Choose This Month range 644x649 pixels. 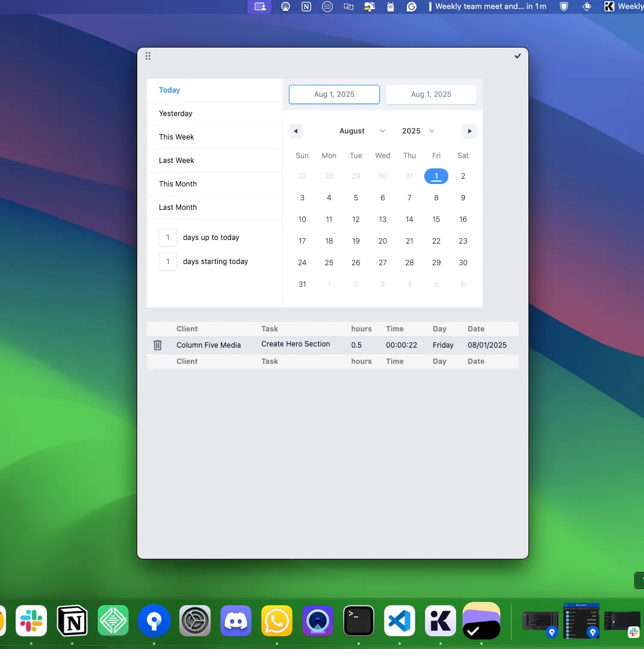(214, 184)
